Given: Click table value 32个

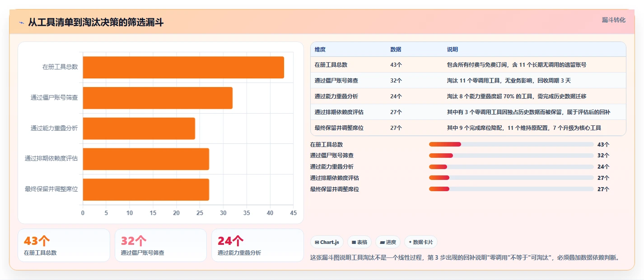Looking at the screenshot, I should (396, 81).
